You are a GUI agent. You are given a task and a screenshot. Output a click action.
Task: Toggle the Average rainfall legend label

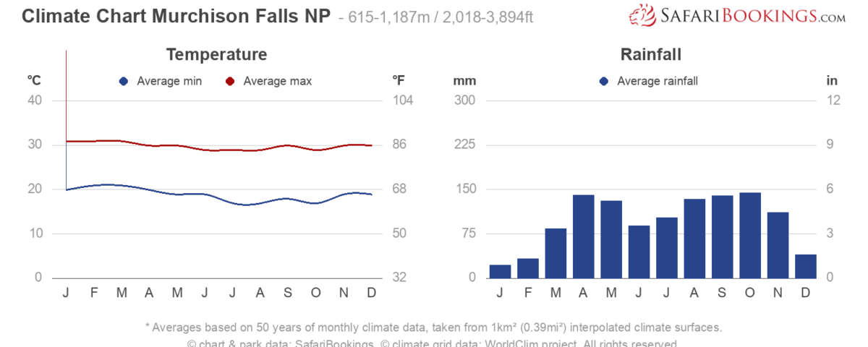657,81
